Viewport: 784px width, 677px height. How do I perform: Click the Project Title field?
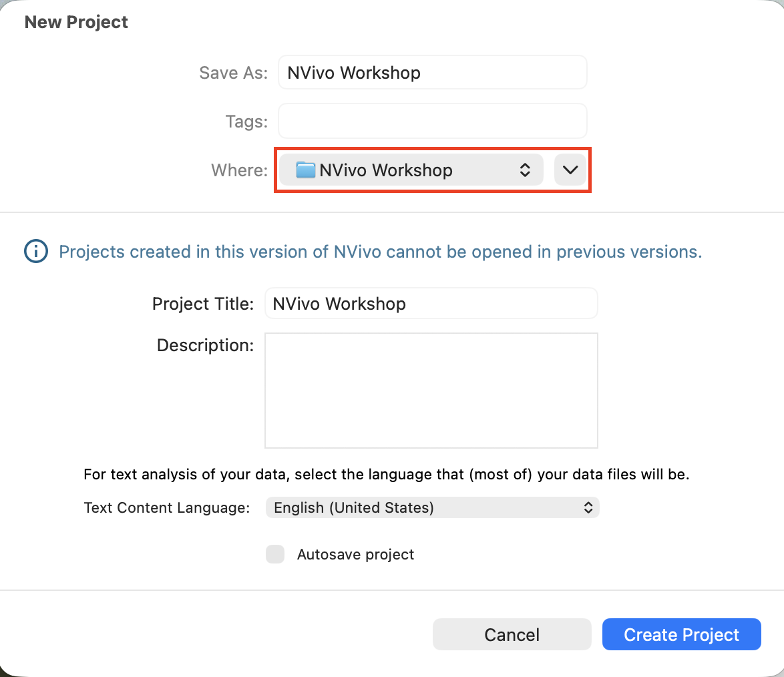click(431, 304)
